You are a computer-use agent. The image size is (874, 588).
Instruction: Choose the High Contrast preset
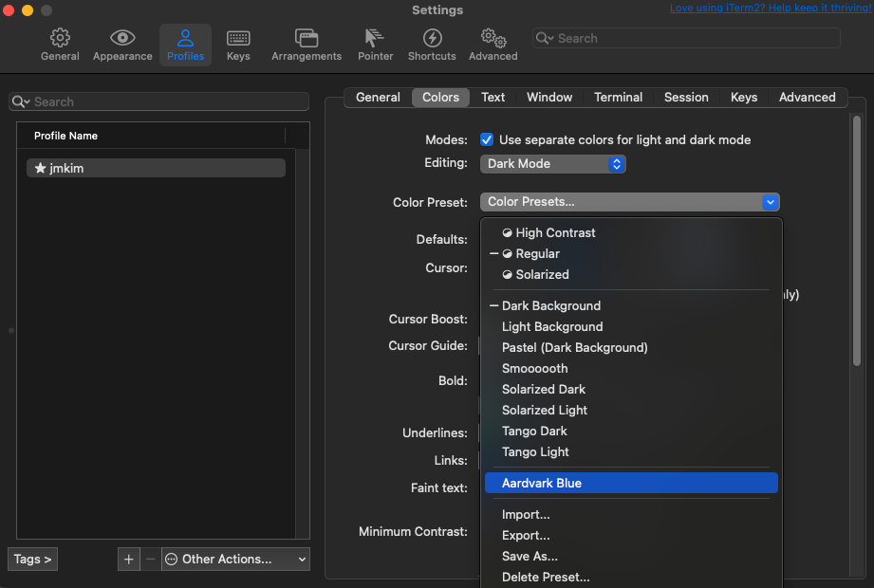pos(631,232)
